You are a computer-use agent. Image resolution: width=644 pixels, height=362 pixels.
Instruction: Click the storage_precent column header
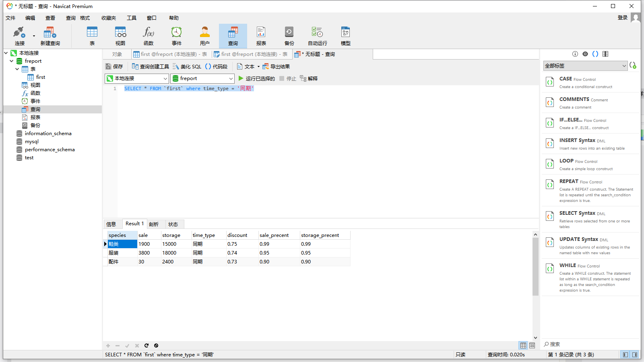[324, 235]
